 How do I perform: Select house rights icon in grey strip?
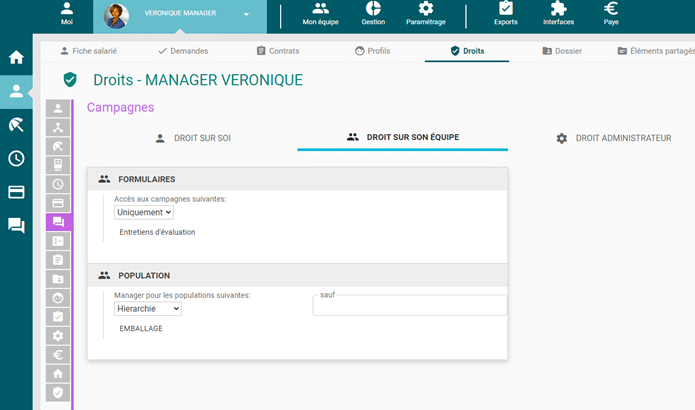(x=58, y=374)
